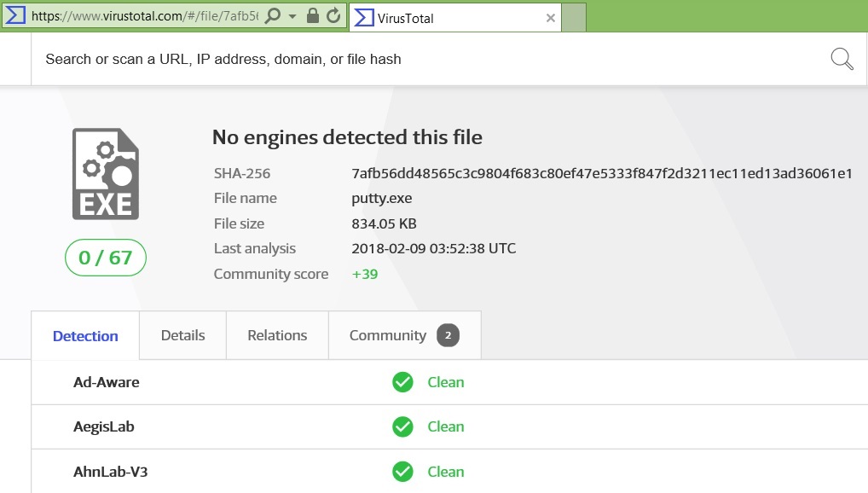
Task: Click the file name putty.exe
Action: click(382, 198)
